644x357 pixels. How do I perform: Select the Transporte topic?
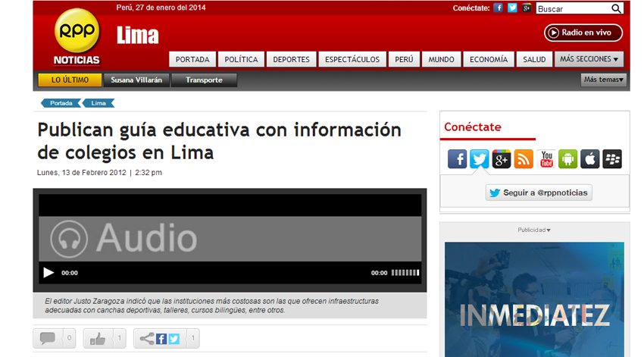point(204,80)
